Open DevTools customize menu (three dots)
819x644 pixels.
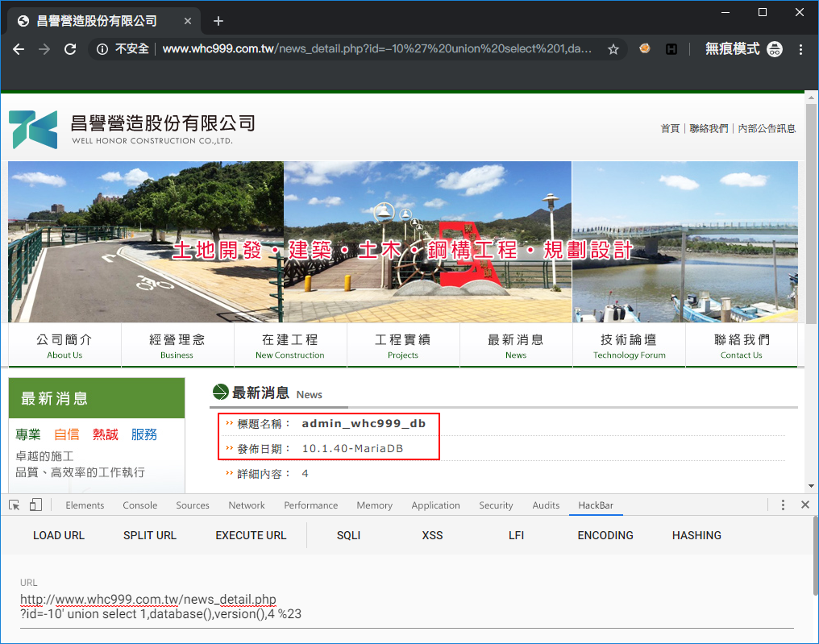coord(783,505)
